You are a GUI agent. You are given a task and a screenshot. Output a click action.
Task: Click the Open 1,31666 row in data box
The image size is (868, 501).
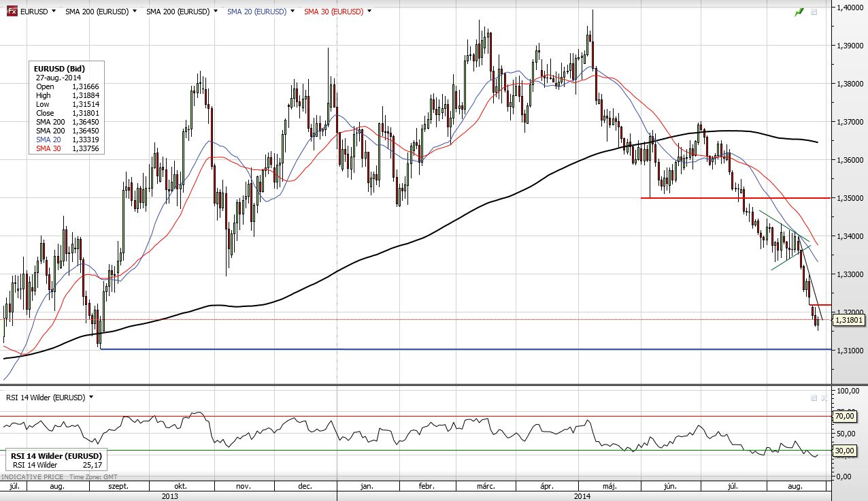pos(67,86)
